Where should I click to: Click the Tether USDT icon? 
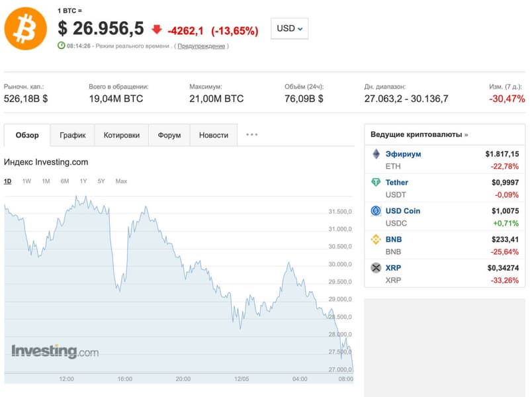click(376, 182)
